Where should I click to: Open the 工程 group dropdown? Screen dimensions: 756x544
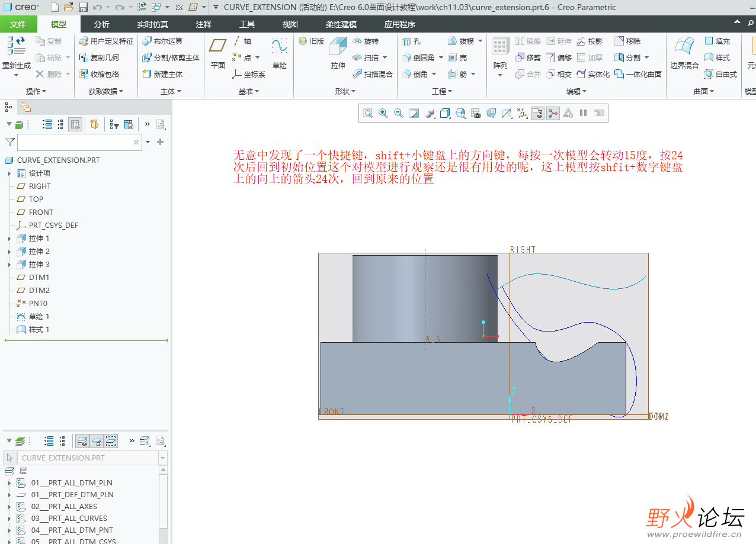(442, 92)
